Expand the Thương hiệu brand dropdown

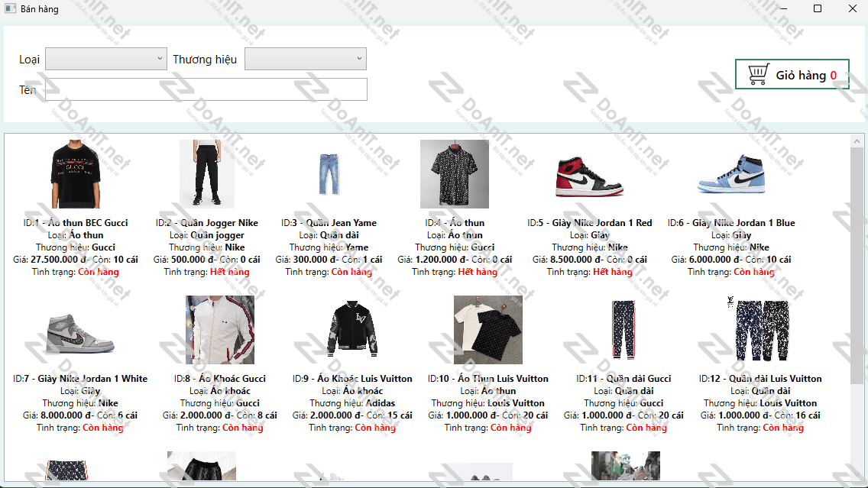pos(306,59)
